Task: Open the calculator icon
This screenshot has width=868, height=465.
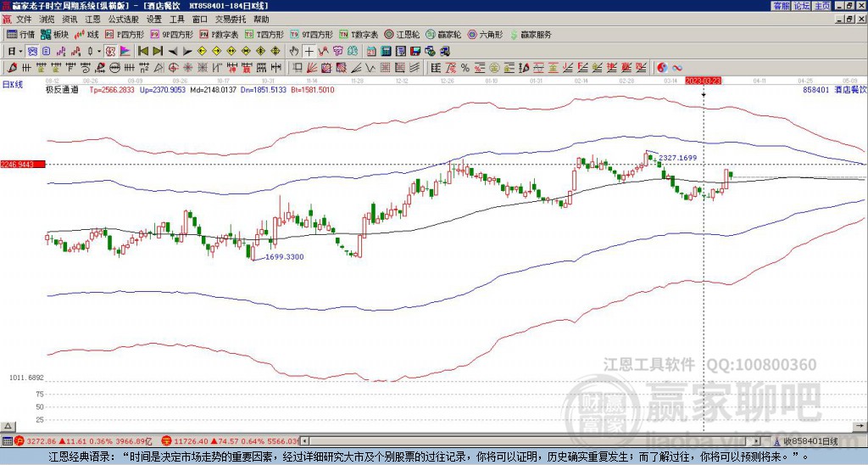Action: (386, 51)
